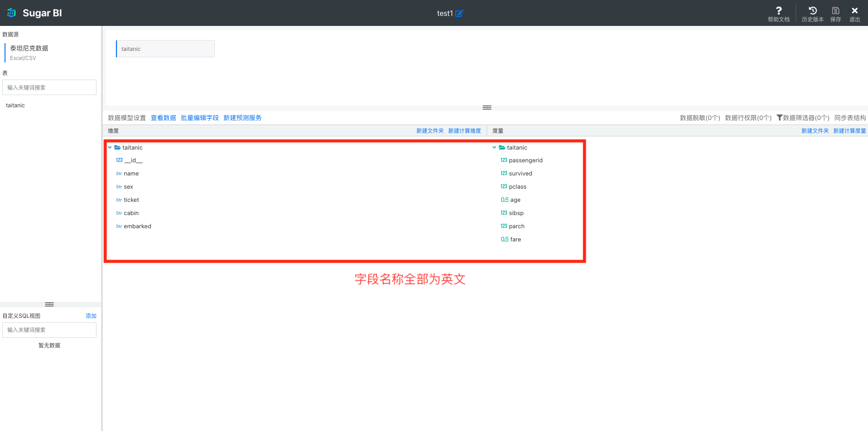The height and width of the screenshot is (431, 868).
Task: Select the embarked dimension field
Action: tap(137, 226)
